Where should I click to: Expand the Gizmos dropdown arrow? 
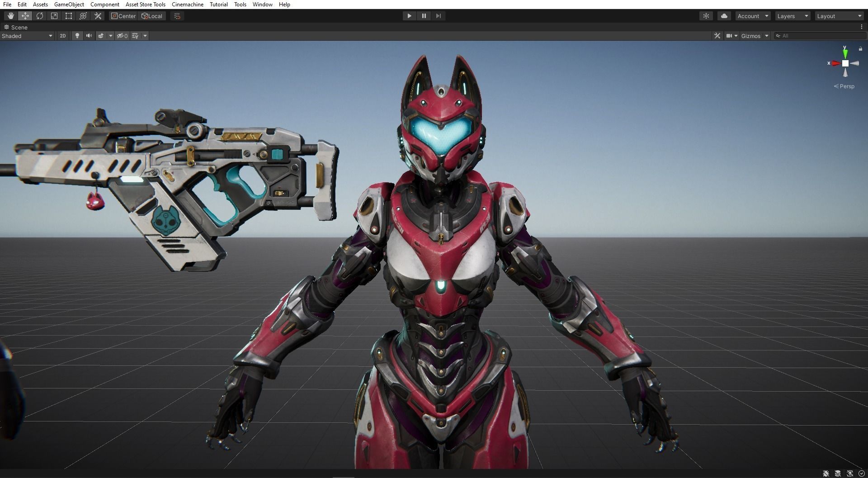(767, 36)
